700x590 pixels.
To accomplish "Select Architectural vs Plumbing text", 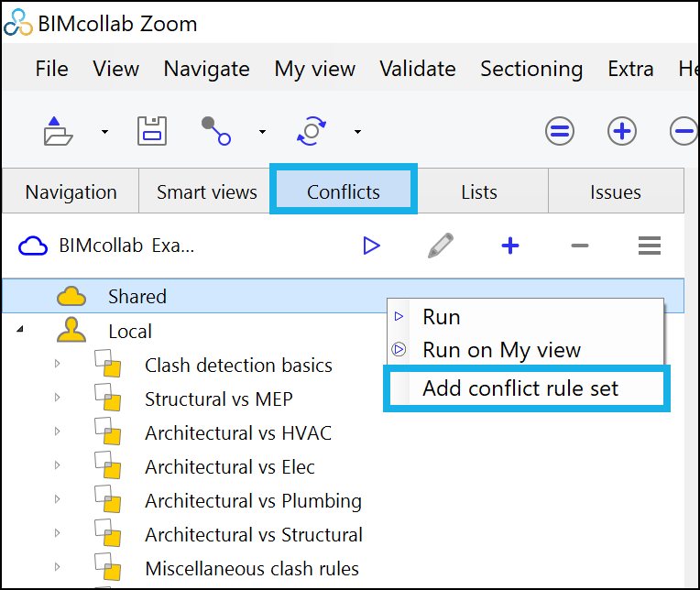I will click(253, 501).
